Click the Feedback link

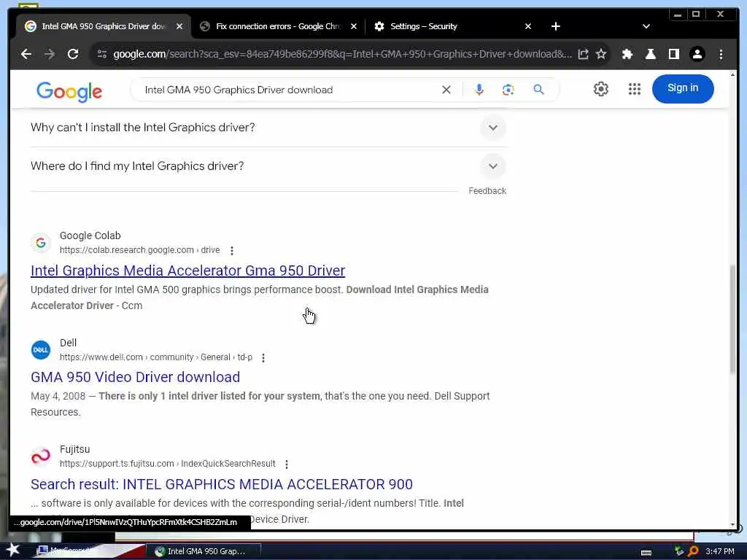point(487,191)
